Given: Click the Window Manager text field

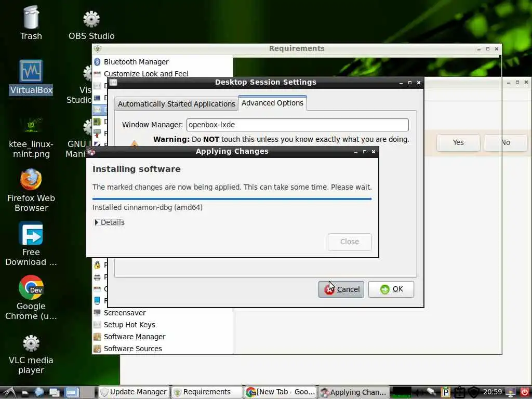Looking at the screenshot, I should pos(297,125).
